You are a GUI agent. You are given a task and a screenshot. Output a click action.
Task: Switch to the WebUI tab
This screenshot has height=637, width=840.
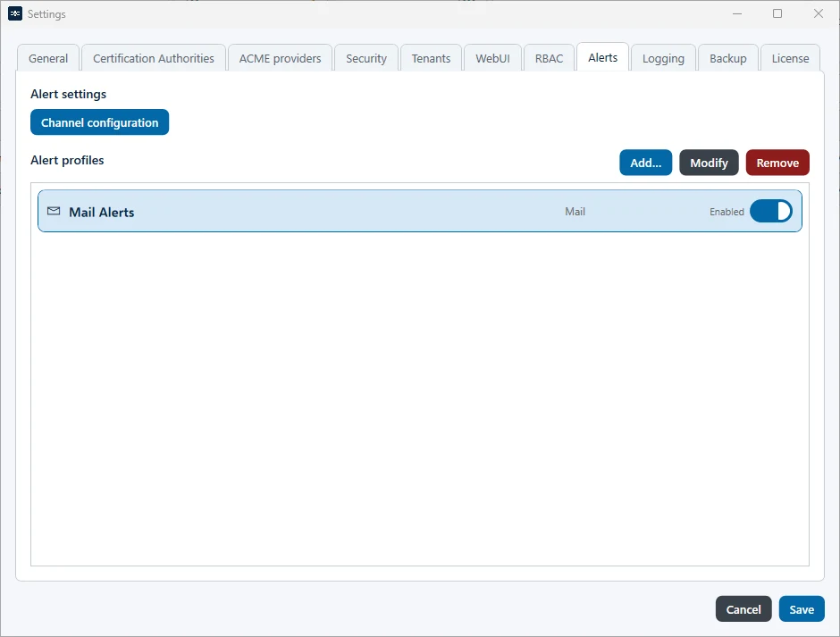tap(493, 58)
